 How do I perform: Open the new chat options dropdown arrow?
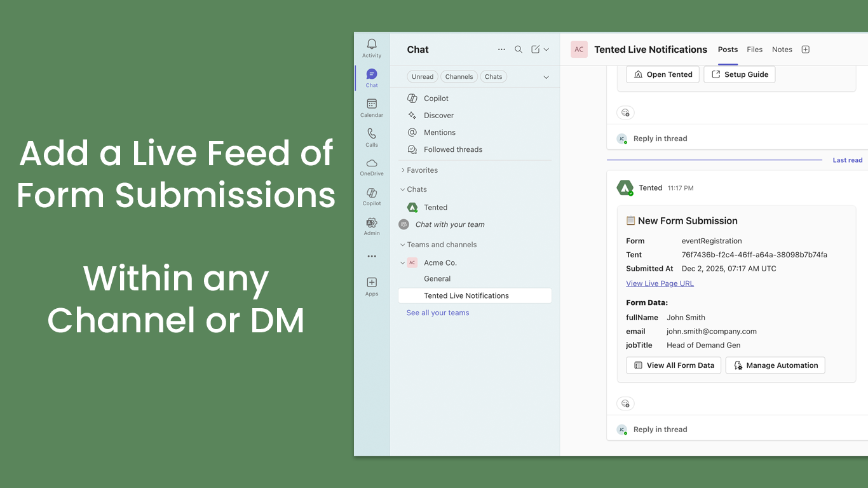tap(546, 50)
